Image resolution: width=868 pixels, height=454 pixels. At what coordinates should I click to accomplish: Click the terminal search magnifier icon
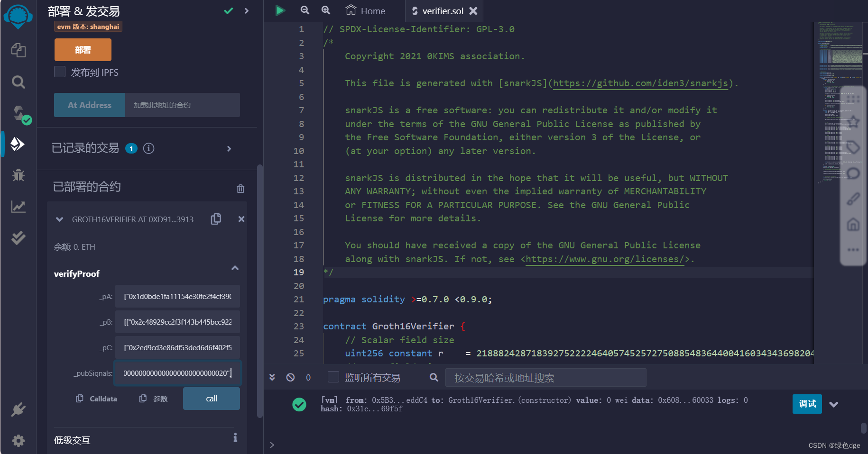[x=434, y=377]
